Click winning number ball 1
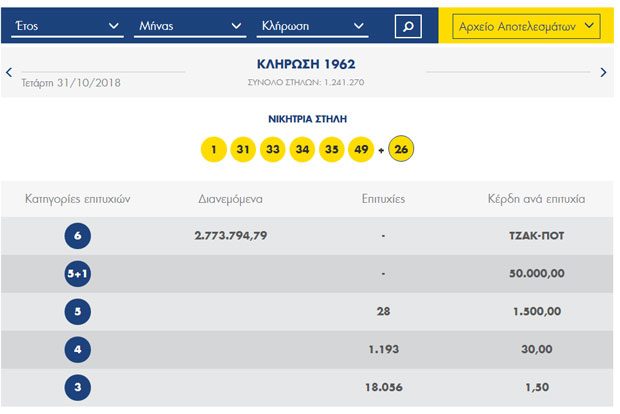620x414 pixels. [213, 150]
